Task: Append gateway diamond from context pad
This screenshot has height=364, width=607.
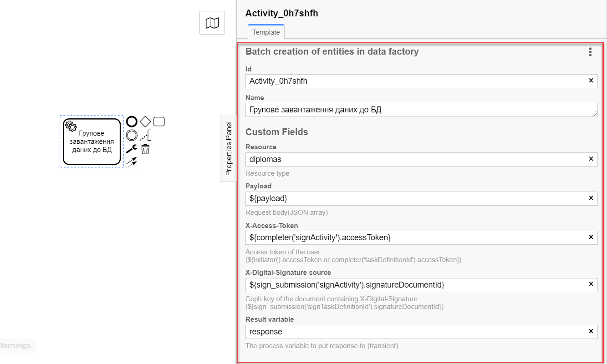Action: coord(145,121)
